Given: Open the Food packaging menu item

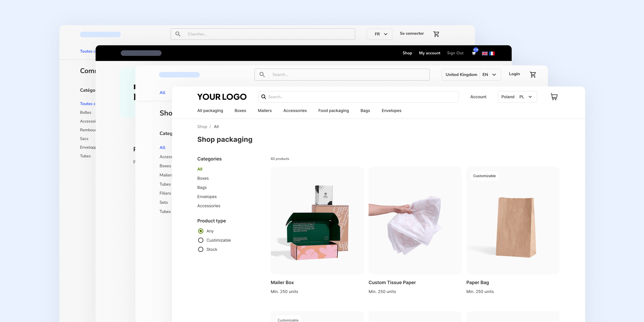Looking at the screenshot, I should point(333,111).
